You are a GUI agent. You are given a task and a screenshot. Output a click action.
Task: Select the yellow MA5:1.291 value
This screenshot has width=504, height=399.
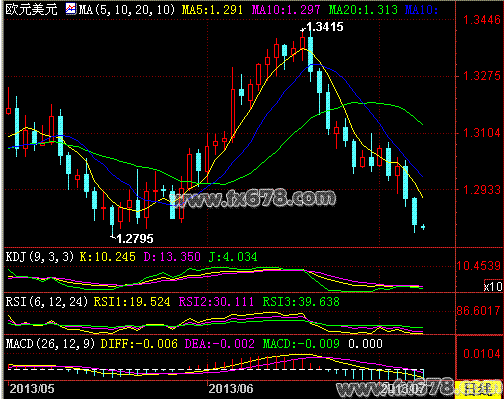click(x=212, y=9)
